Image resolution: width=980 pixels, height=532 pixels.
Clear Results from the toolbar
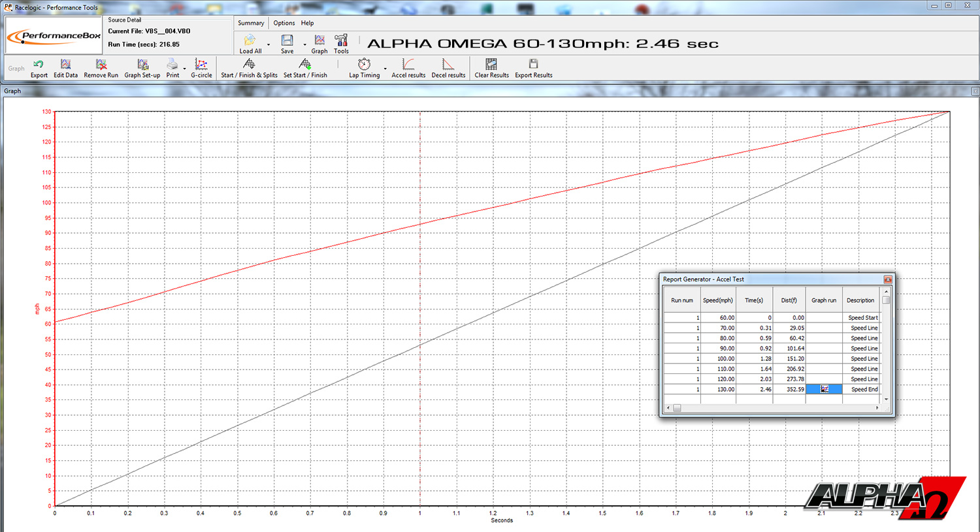[x=491, y=69]
